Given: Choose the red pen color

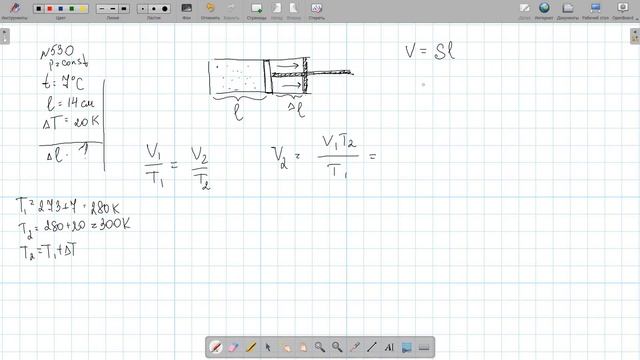Looking at the screenshot, I should coord(50,9).
